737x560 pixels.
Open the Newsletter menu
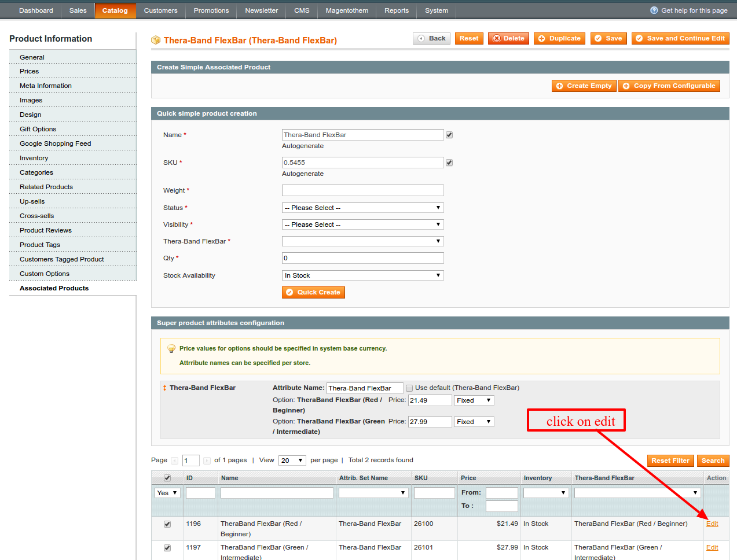pyautogui.click(x=262, y=10)
